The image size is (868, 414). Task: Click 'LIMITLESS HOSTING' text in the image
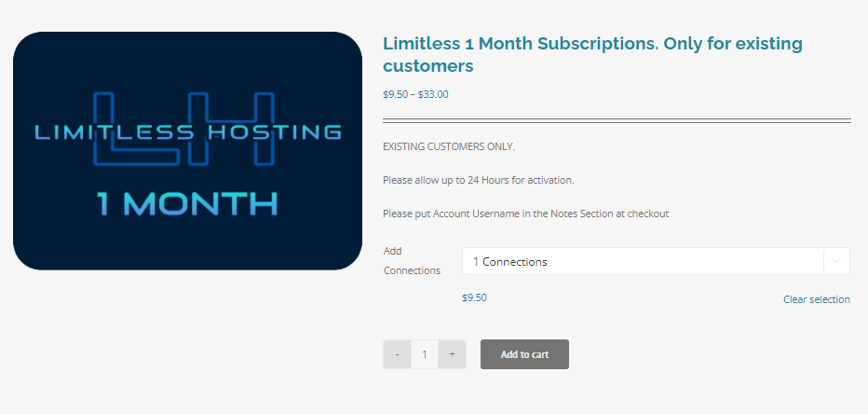tap(187, 131)
